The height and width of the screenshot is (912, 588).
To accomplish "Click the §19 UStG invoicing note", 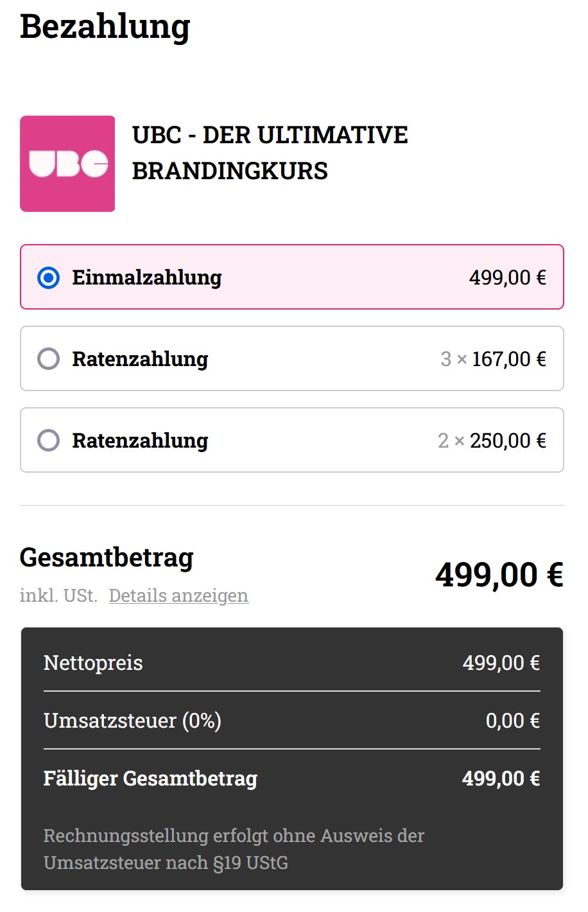I will point(234,849).
